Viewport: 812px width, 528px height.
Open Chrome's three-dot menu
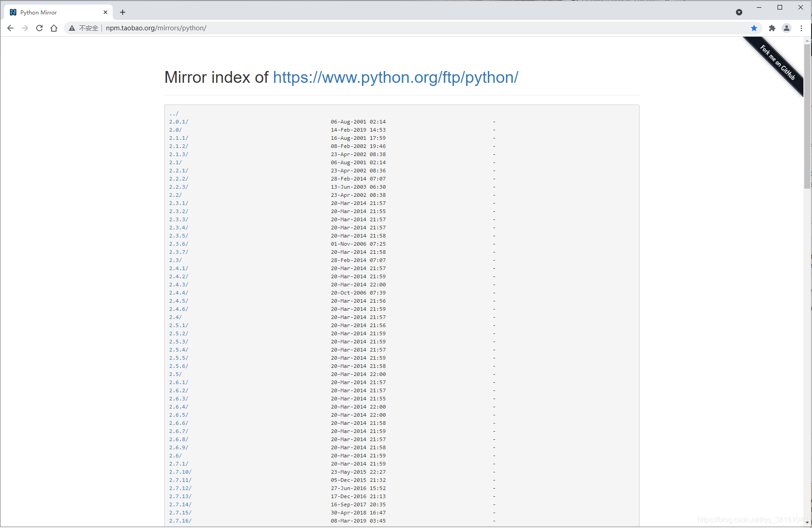point(801,28)
